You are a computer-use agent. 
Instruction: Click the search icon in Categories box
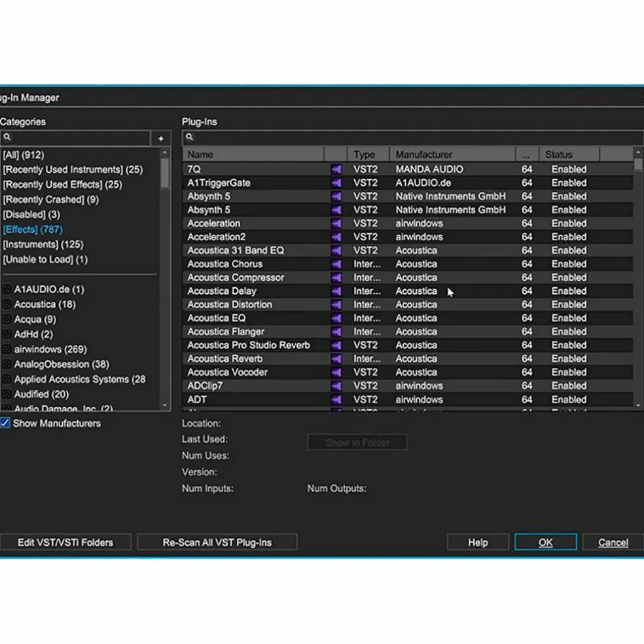[x=7, y=137]
